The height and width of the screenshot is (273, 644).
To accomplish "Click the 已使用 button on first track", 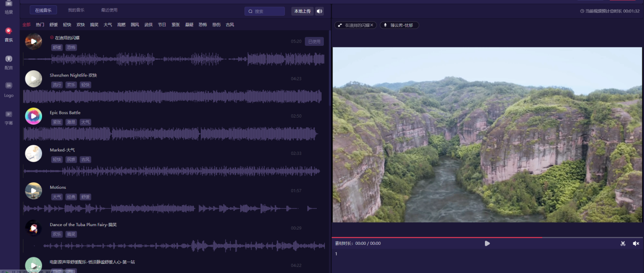I will (x=314, y=42).
